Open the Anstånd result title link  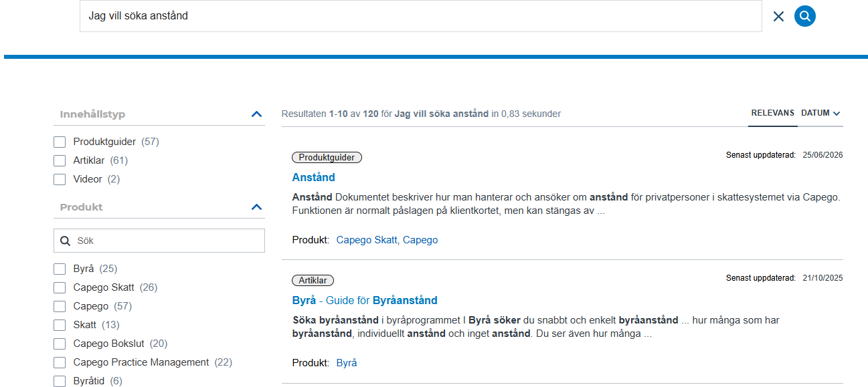pos(314,178)
